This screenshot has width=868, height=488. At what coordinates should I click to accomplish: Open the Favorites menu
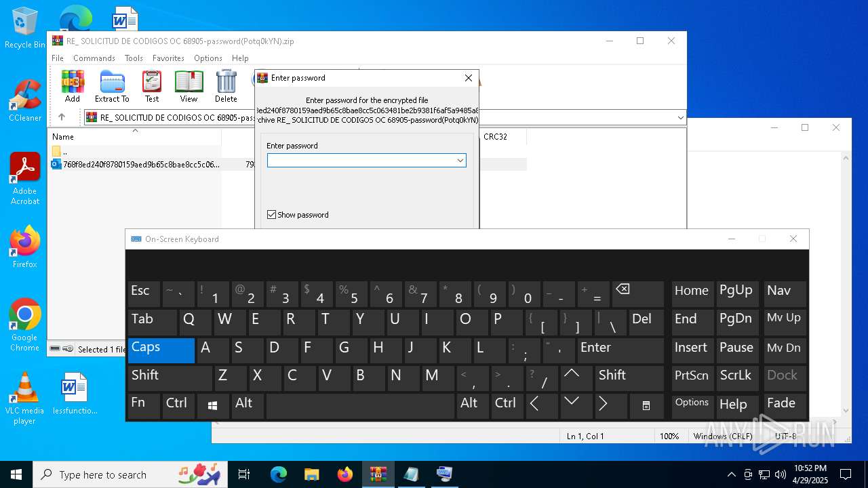[x=168, y=58]
